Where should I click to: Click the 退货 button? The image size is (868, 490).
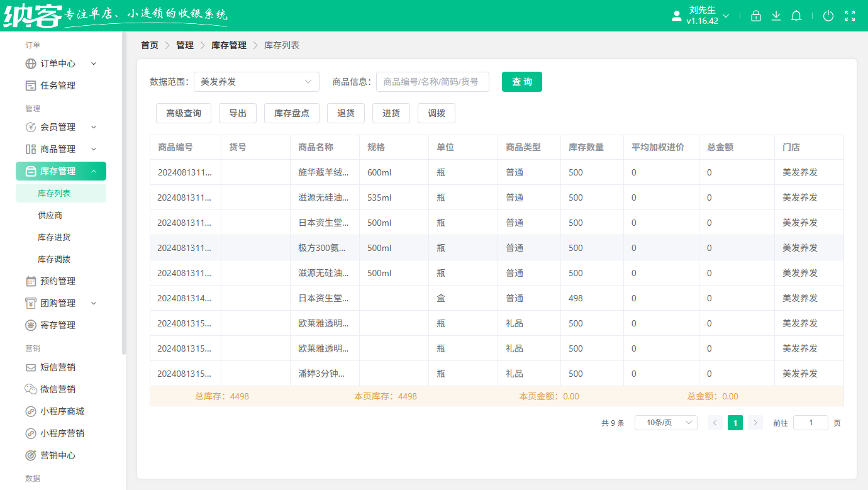346,113
